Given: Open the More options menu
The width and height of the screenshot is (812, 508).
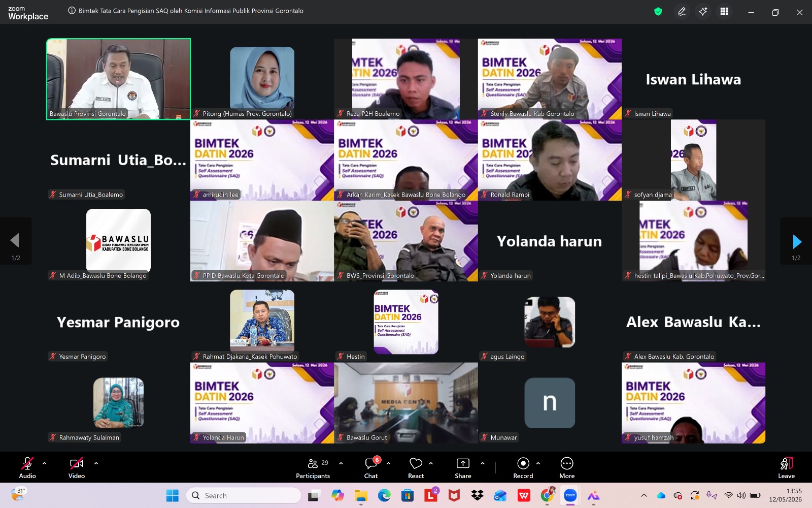Looking at the screenshot, I should click(x=567, y=467).
